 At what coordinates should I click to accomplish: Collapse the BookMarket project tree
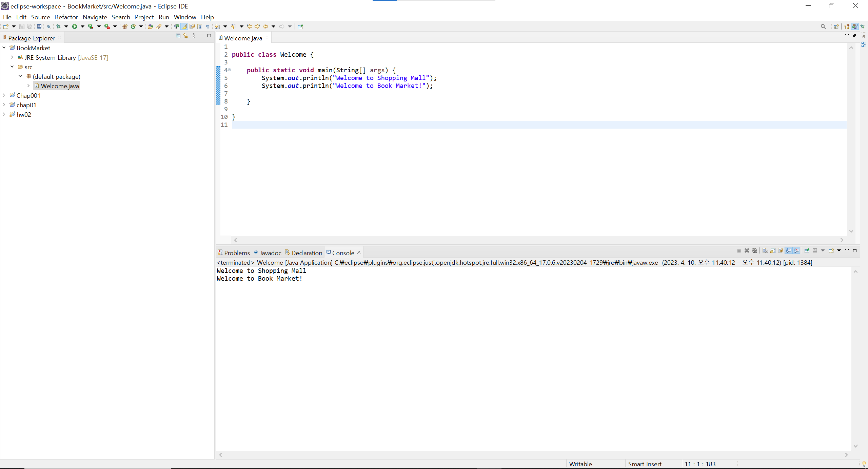[4, 48]
